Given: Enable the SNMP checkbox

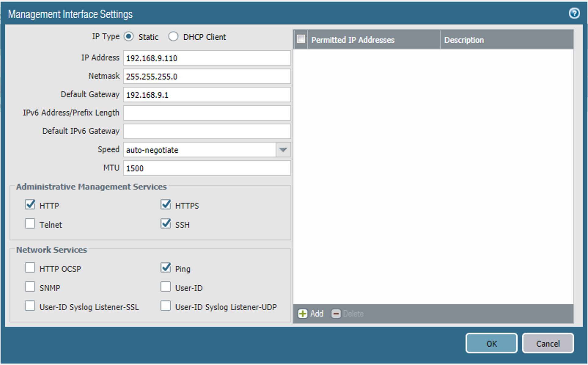Looking at the screenshot, I should click(x=30, y=287).
